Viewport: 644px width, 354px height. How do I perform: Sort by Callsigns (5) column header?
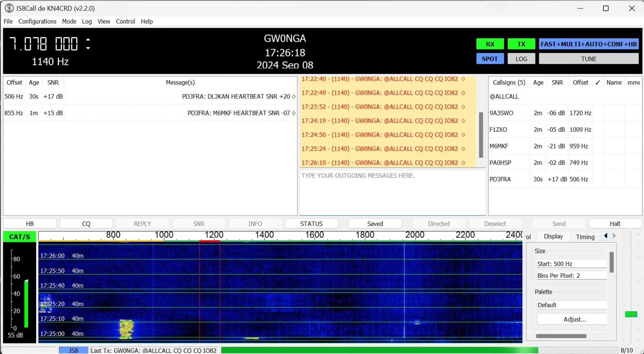pyautogui.click(x=509, y=83)
